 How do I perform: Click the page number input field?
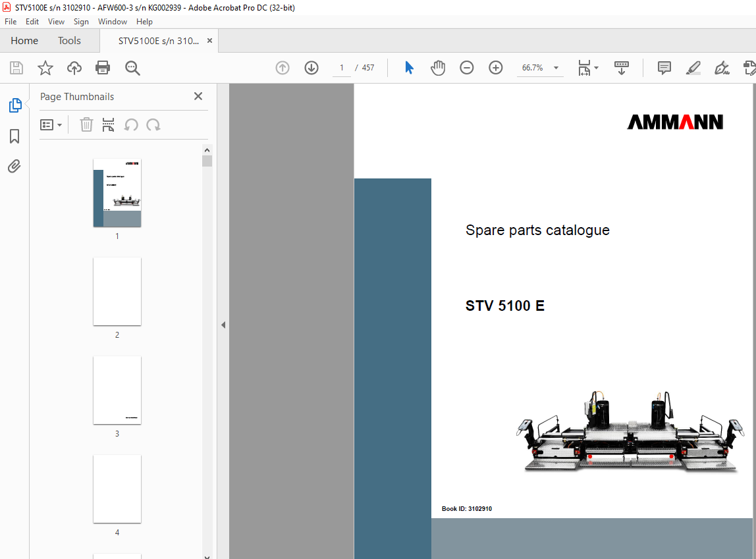(342, 68)
